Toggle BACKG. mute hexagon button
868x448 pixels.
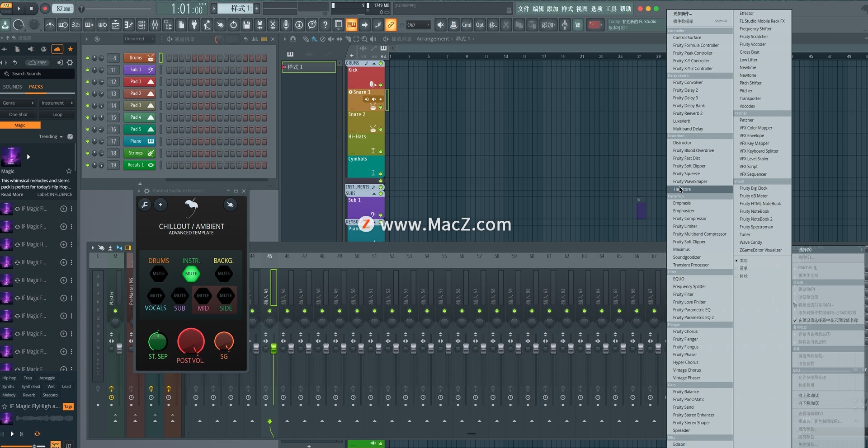(x=224, y=273)
